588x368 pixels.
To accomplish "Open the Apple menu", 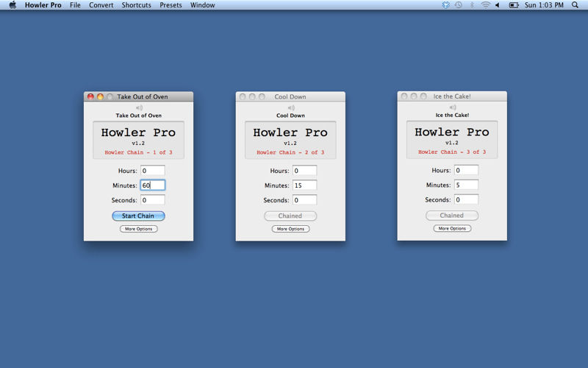I will tap(12, 5).
